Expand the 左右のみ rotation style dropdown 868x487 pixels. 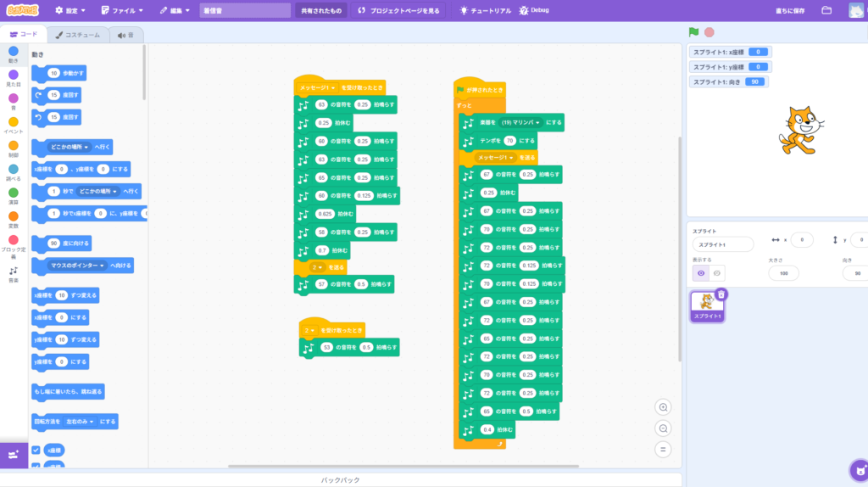(81, 422)
